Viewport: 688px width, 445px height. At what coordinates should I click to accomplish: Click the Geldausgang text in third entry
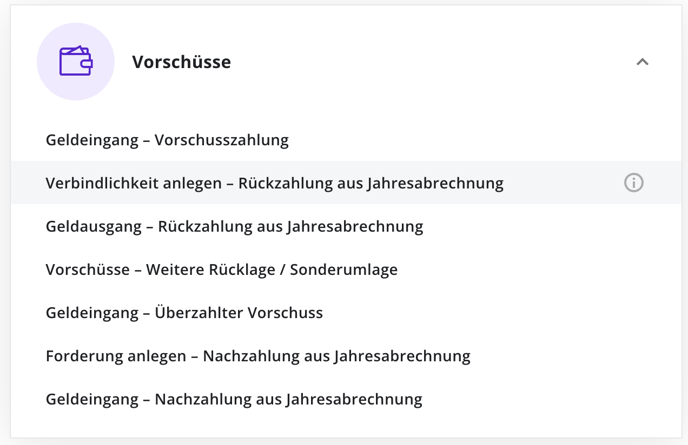(93, 226)
